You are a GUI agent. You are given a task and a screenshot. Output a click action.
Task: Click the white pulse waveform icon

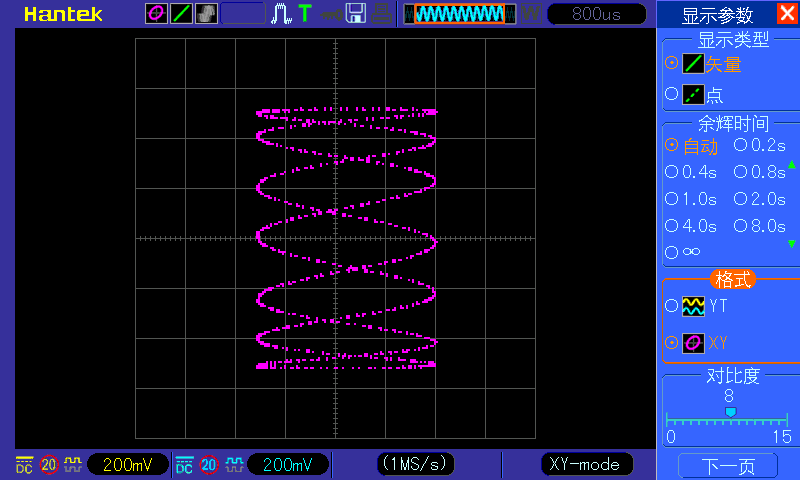point(281,14)
